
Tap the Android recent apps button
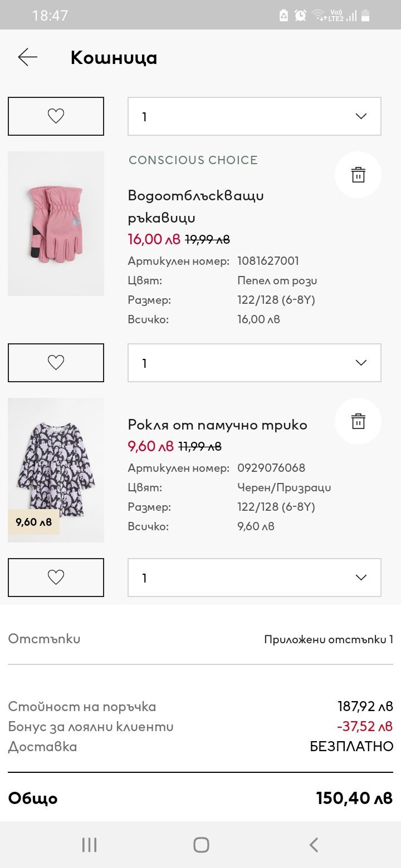tap(89, 845)
